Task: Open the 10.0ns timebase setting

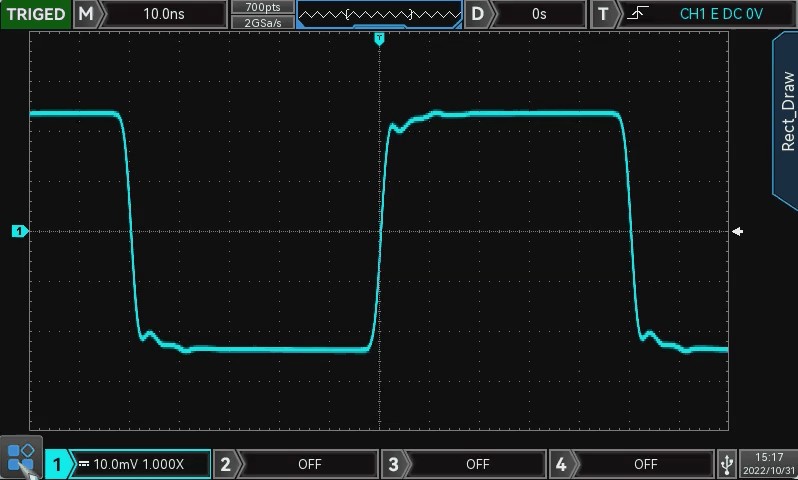Action: click(x=165, y=14)
